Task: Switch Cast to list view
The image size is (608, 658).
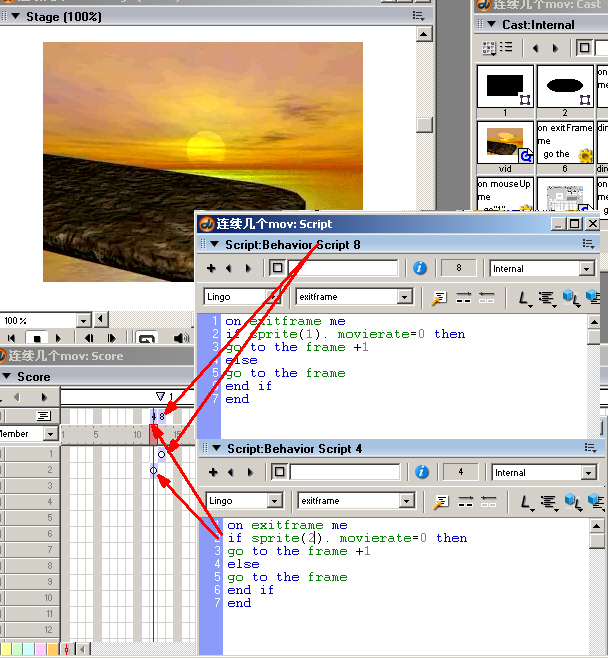Action: click(x=506, y=47)
